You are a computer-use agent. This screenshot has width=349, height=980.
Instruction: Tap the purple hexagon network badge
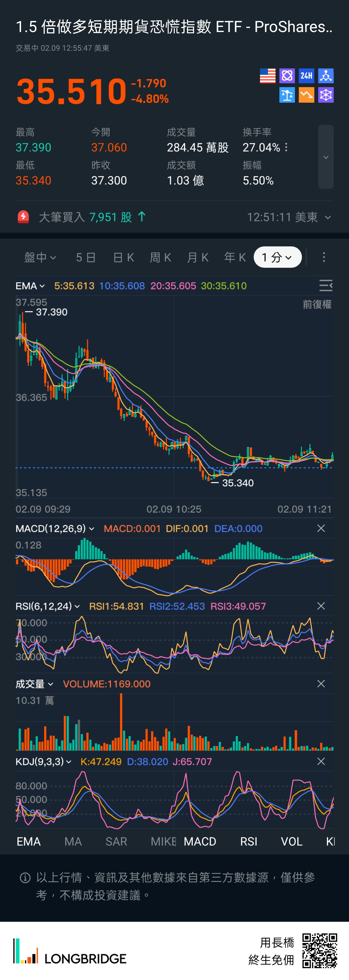click(x=326, y=95)
